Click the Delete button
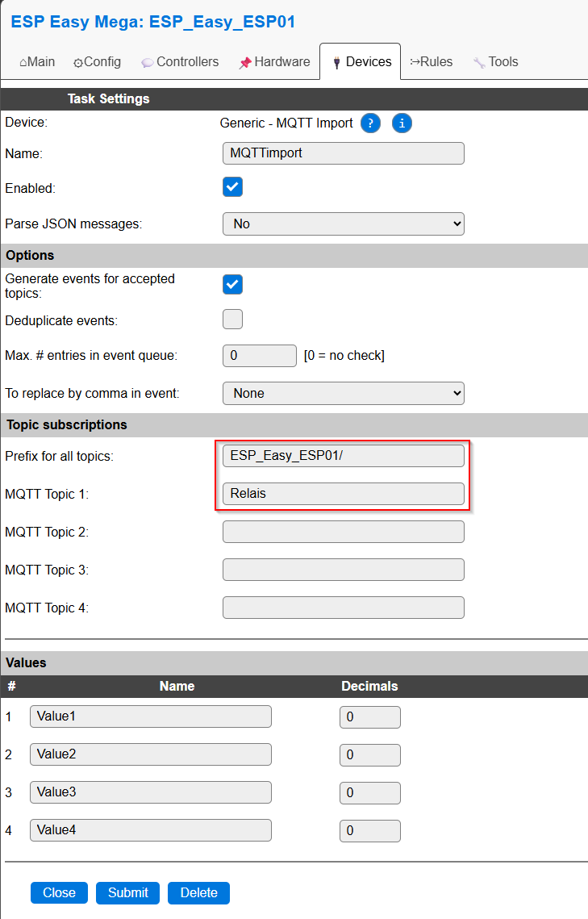 point(198,892)
